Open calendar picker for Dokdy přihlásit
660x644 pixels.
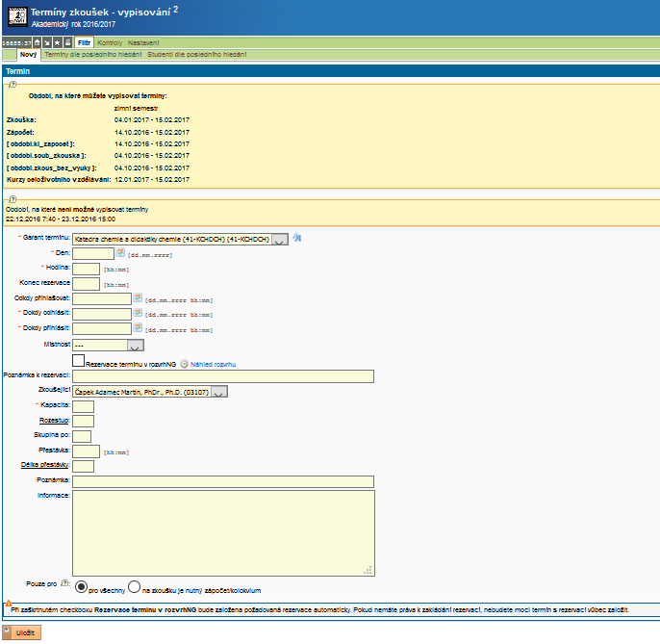click(138, 329)
